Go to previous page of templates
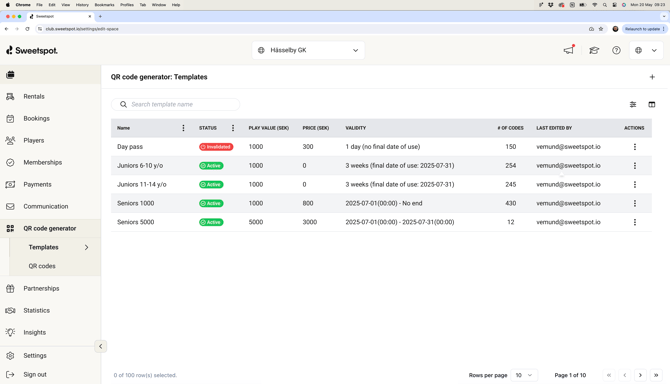This screenshot has width=670, height=384. tap(625, 375)
